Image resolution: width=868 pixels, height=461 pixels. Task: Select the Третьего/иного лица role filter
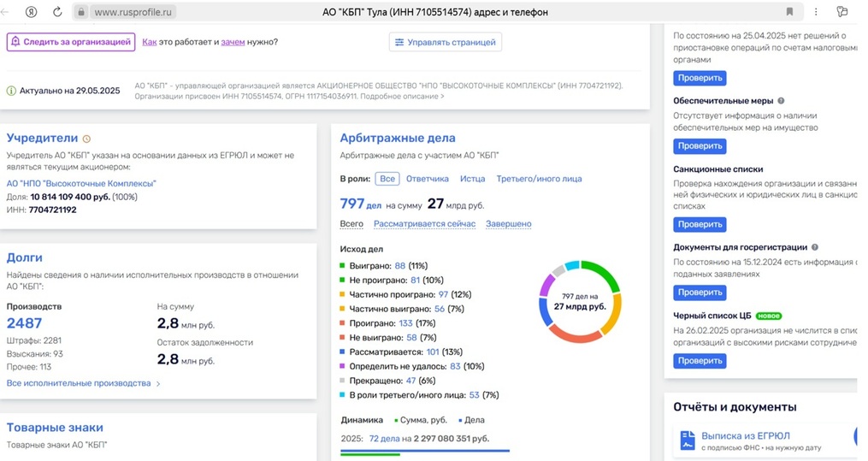(539, 179)
